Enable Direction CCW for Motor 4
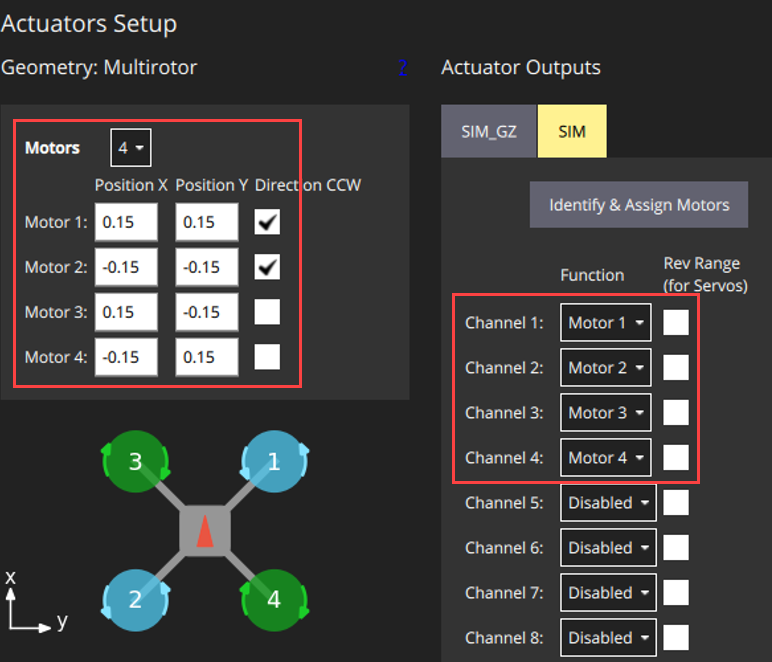This screenshot has width=772, height=662. click(267, 357)
